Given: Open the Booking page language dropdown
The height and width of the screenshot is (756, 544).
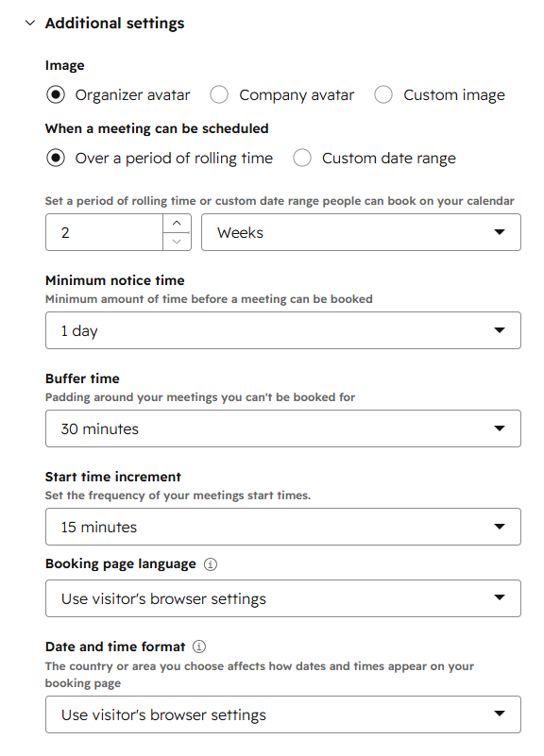Looking at the screenshot, I should click(283, 598).
